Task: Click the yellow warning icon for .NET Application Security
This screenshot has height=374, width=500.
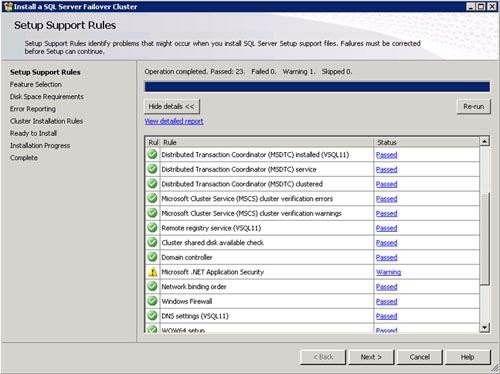Action: pyautogui.click(x=152, y=272)
